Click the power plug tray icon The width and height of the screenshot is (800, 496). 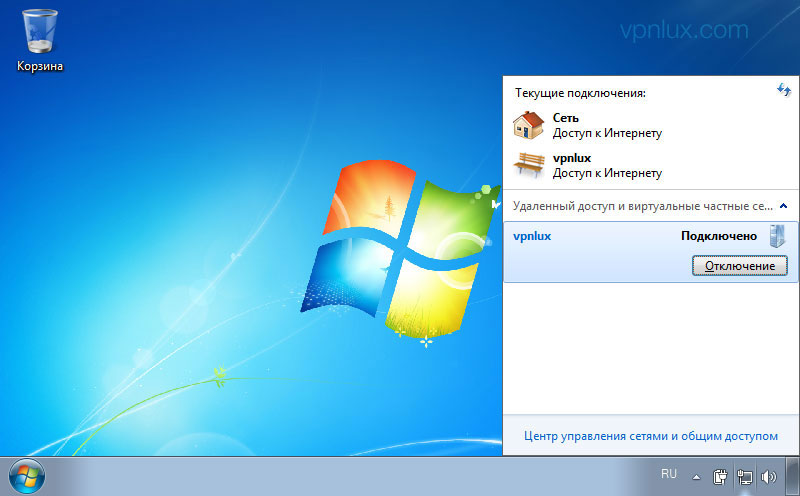[720, 477]
